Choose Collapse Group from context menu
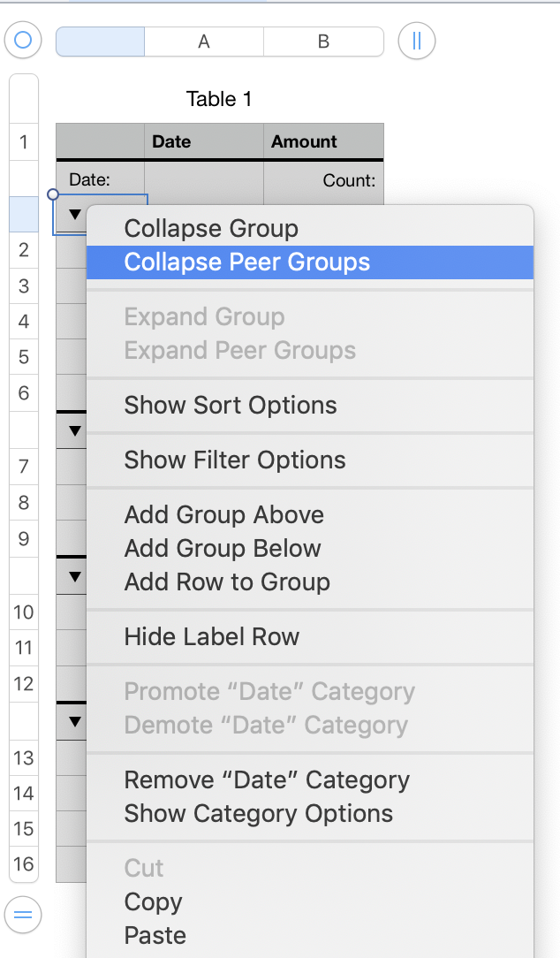Image resolution: width=560 pixels, height=958 pixels. click(x=211, y=228)
